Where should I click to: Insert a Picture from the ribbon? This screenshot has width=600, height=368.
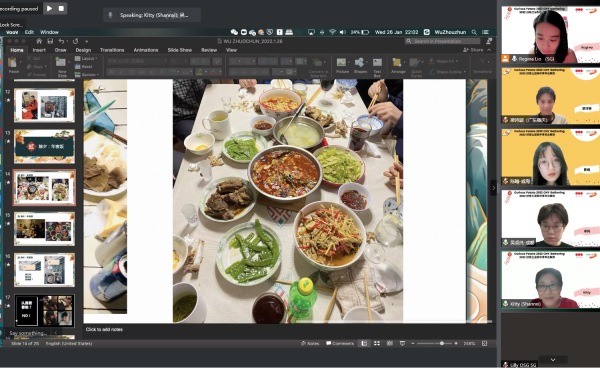point(342,65)
